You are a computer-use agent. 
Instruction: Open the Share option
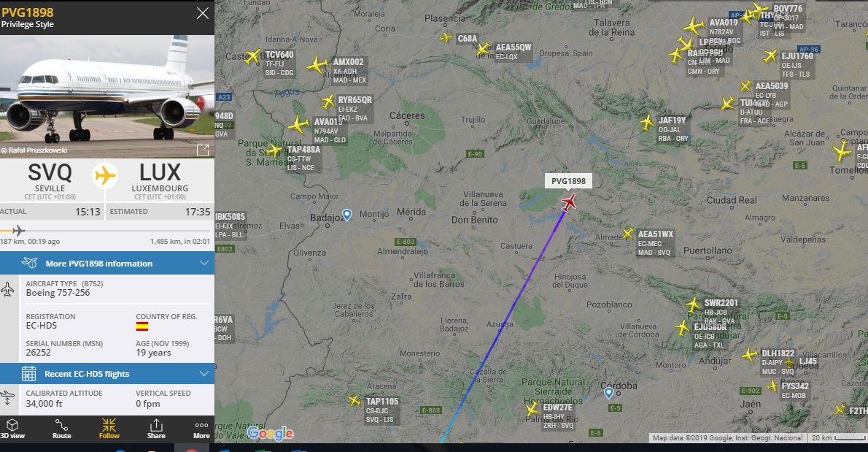point(156,429)
